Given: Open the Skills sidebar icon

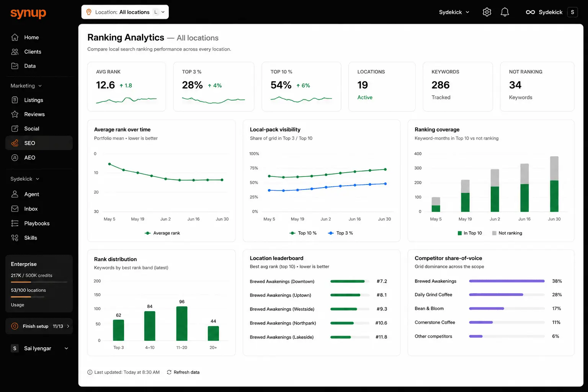Looking at the screenshot, I should pyautogui.click(x=15, y=238).
